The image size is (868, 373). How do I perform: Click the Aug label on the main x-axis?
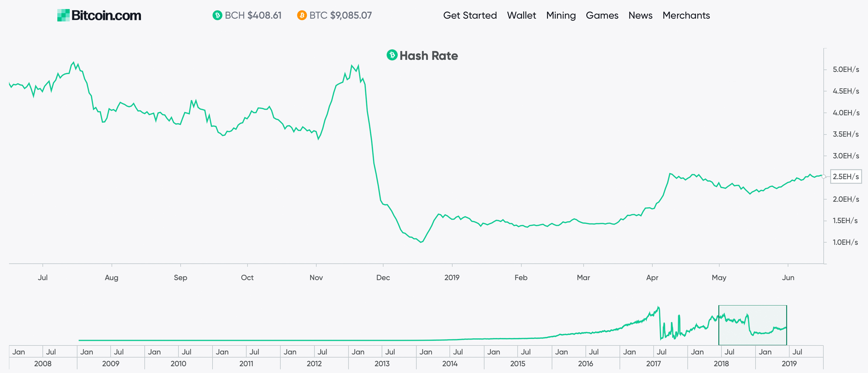click(x=111, y=278)
